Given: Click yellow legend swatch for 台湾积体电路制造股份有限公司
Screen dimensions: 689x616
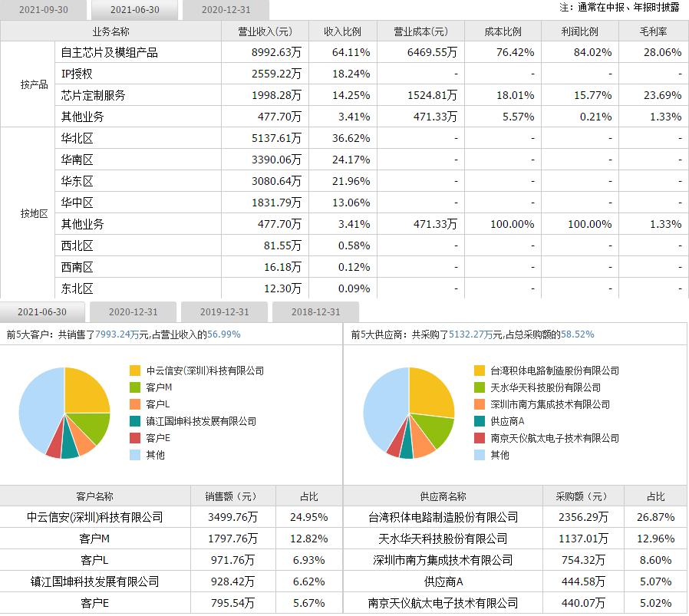Looking at the screenshot, I should (x=479, y=371).
